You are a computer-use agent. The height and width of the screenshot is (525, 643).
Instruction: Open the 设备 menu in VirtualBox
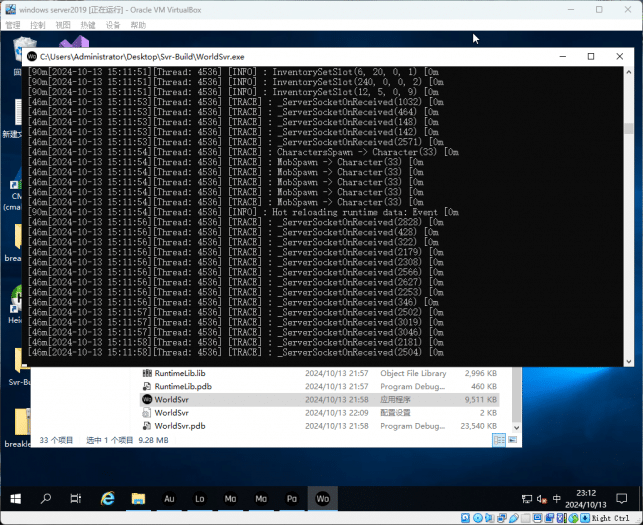click(x=112, y=25)
